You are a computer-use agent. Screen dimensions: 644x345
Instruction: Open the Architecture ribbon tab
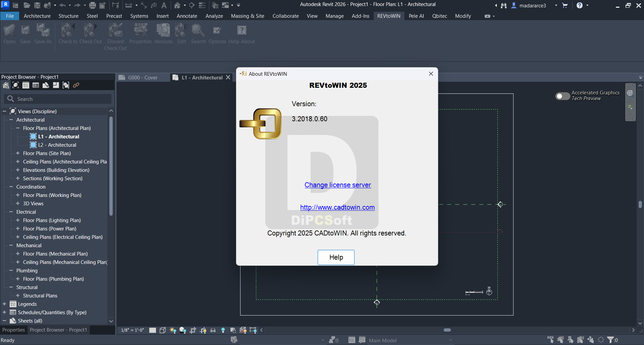click(x=37, y=16)
